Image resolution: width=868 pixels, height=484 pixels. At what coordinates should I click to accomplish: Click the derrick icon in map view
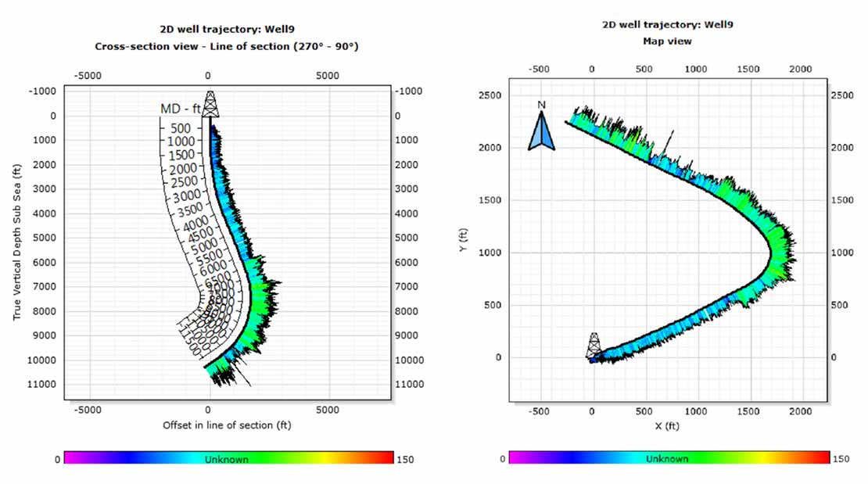tap(593, 344)
